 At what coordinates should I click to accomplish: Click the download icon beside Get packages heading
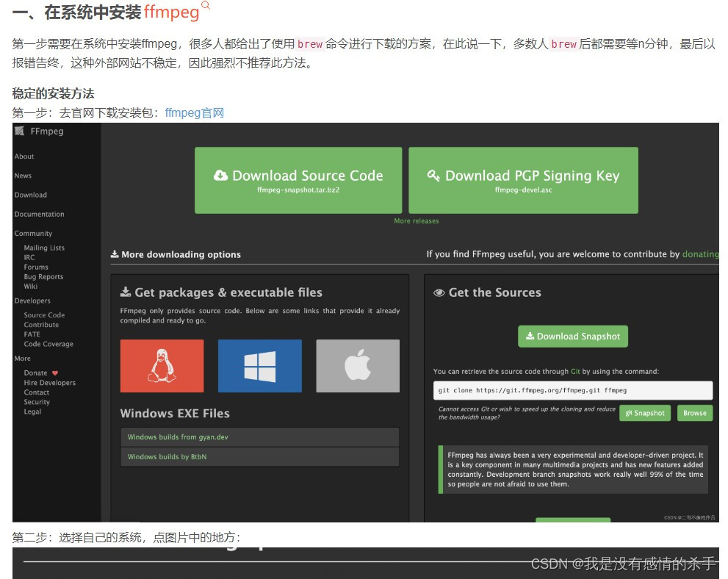[x=126, y=292]
